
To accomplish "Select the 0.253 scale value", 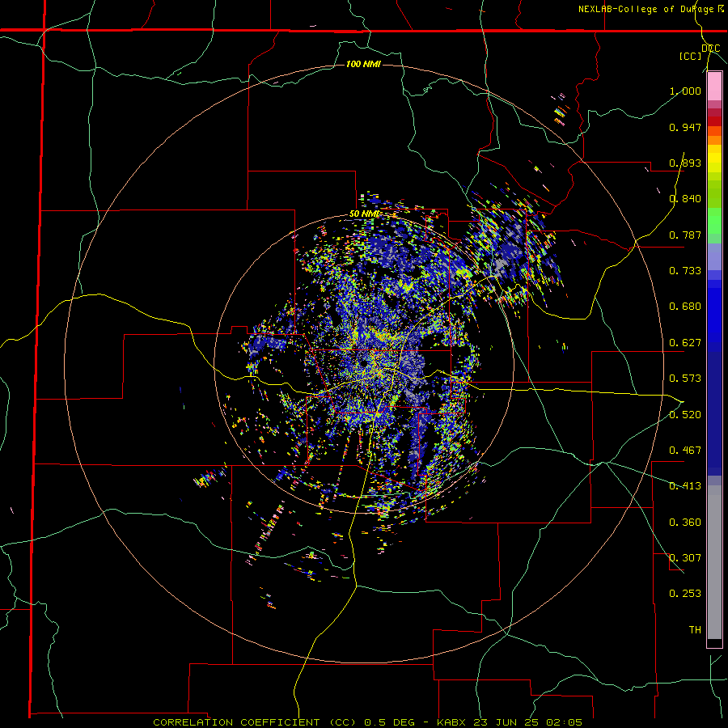I will coord(685,594).
